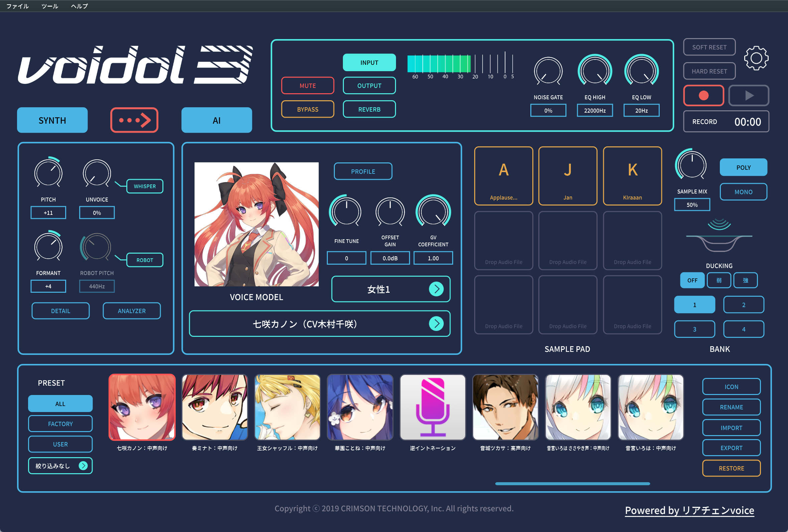The height and width of the screenshot is (532, 788).
Task: Select the 逆イントネーション microphone preset
Action: (433, 407)
